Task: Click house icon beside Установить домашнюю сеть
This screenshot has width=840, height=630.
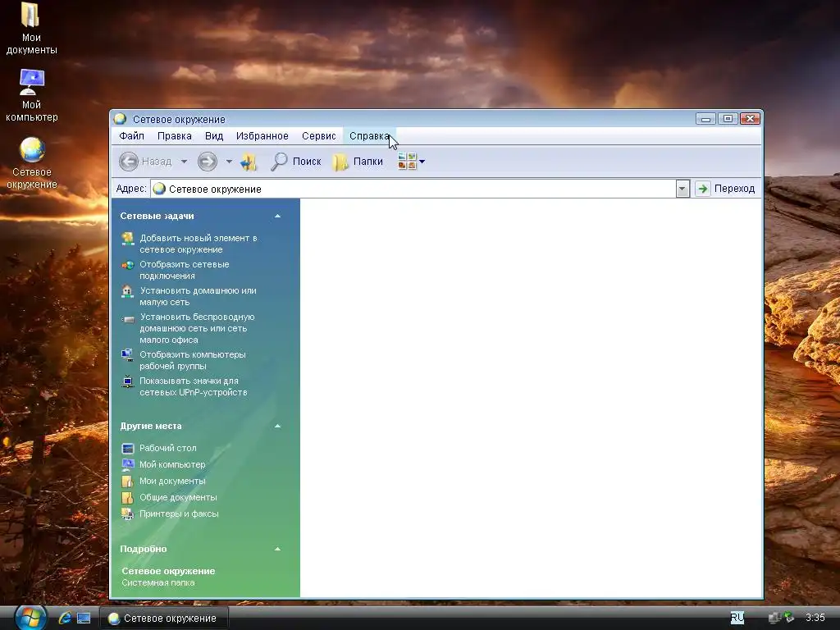Action: 127,291
